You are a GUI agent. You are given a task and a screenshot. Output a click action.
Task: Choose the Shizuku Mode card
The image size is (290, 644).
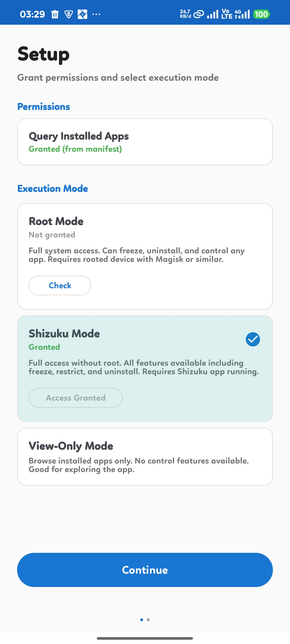coord(145,355)
